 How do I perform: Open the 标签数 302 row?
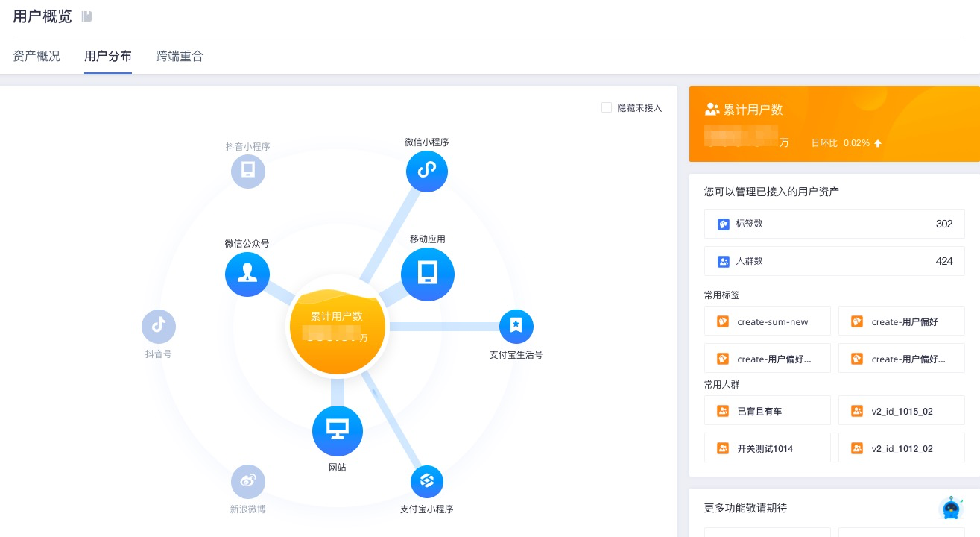[835, 224]
